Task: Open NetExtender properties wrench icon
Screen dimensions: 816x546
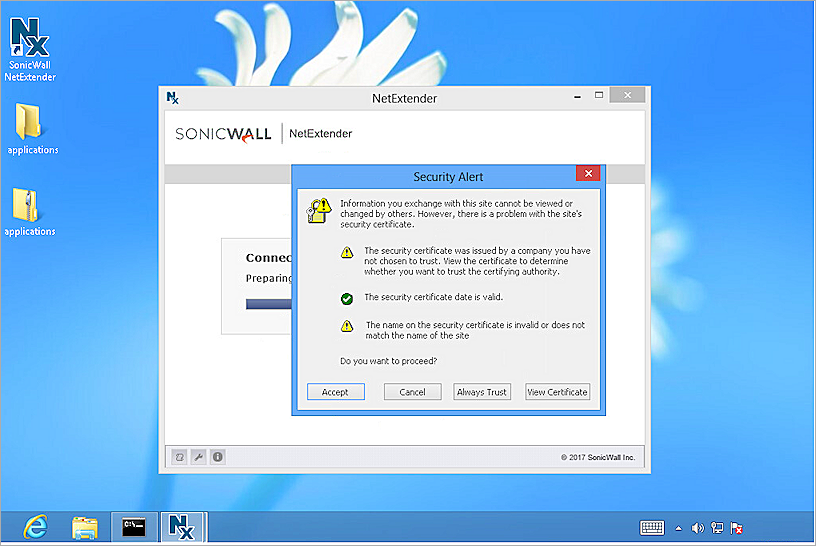Action: (199, 457)
